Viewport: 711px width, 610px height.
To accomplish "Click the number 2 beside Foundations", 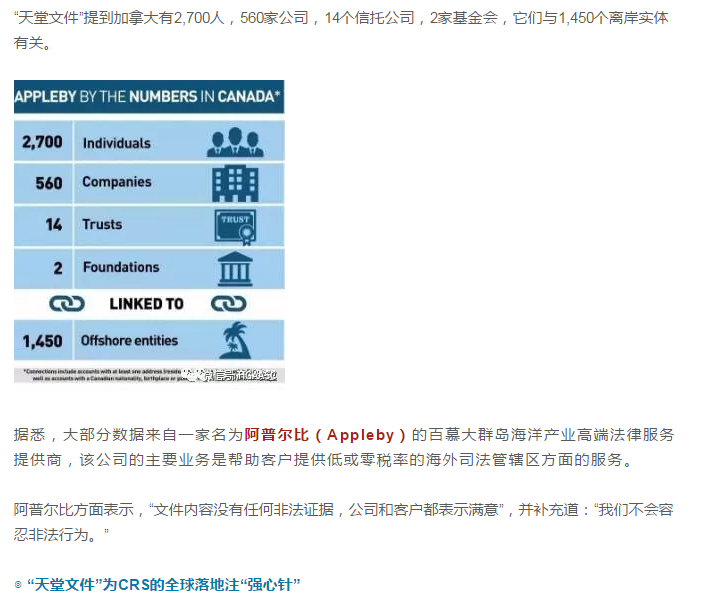I will tap(58, 268).
